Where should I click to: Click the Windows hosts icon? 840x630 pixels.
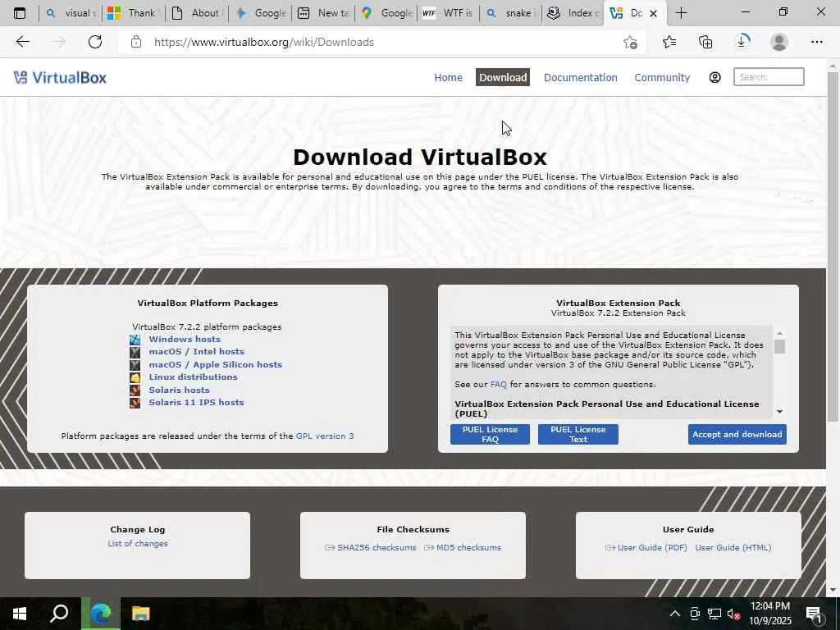pyautogui.click(x=135, y=340)
